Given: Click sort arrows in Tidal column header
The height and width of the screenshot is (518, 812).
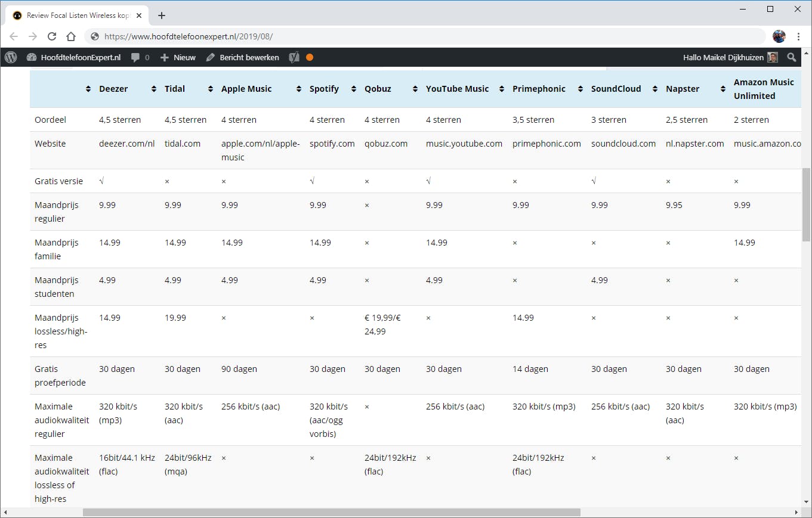Looking at the screenshot, I should [211, 89].
